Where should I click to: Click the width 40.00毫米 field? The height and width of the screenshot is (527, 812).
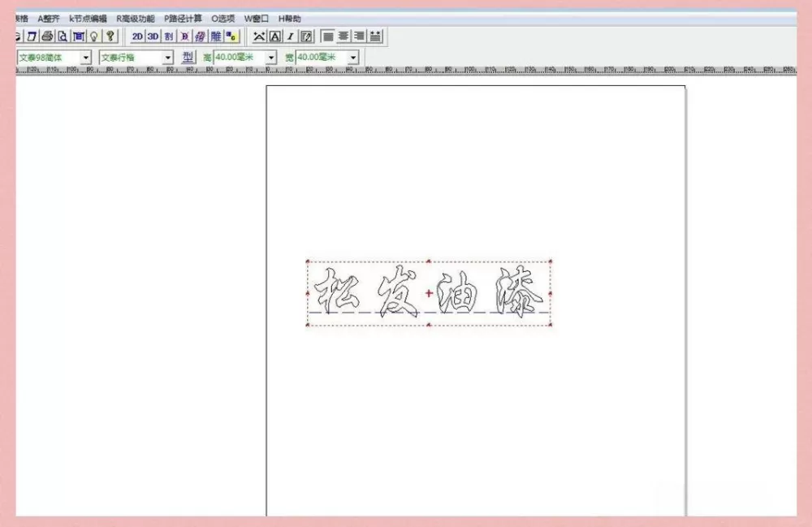coord(322,58)
